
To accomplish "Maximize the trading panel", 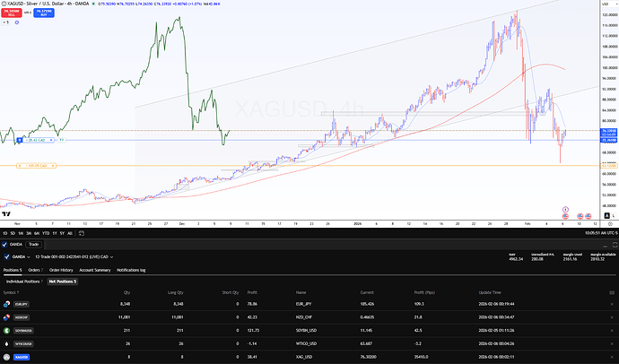I will point(615,245).
